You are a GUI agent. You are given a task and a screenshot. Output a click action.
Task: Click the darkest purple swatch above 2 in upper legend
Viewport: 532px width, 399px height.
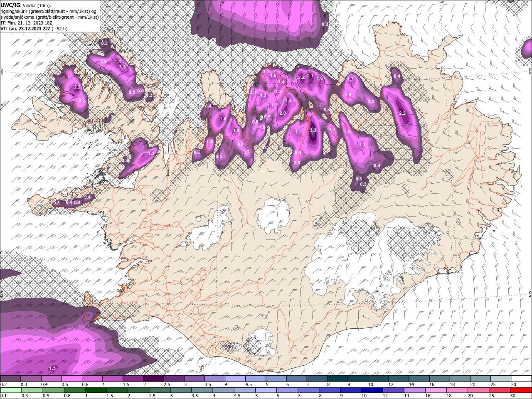pyautogui.click(x=153, y=379)
